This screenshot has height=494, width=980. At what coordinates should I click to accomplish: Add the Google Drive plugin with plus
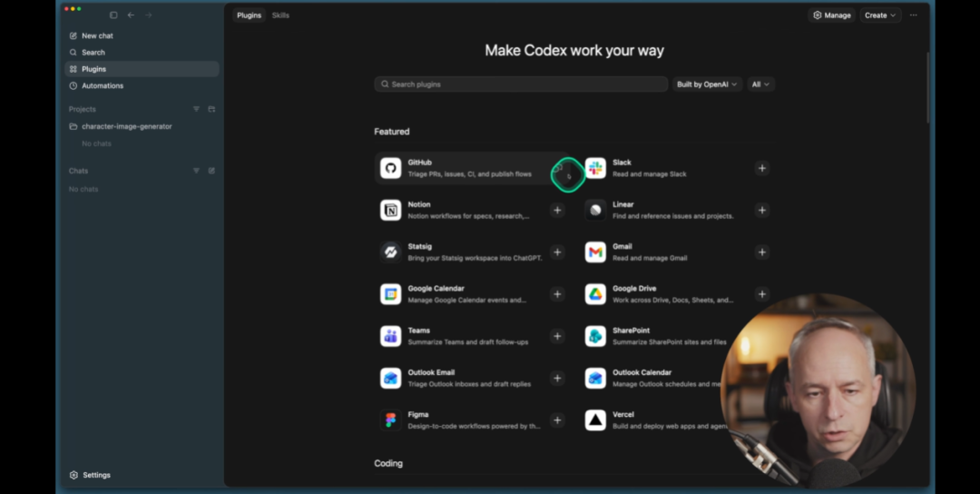coord(762,294)
